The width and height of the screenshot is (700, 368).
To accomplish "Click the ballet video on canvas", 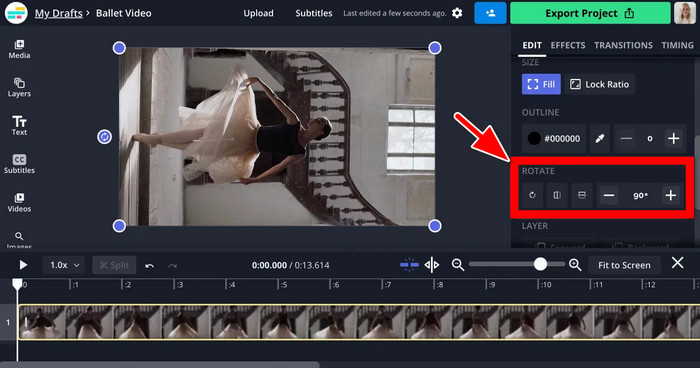I will [x=277, y=137].
